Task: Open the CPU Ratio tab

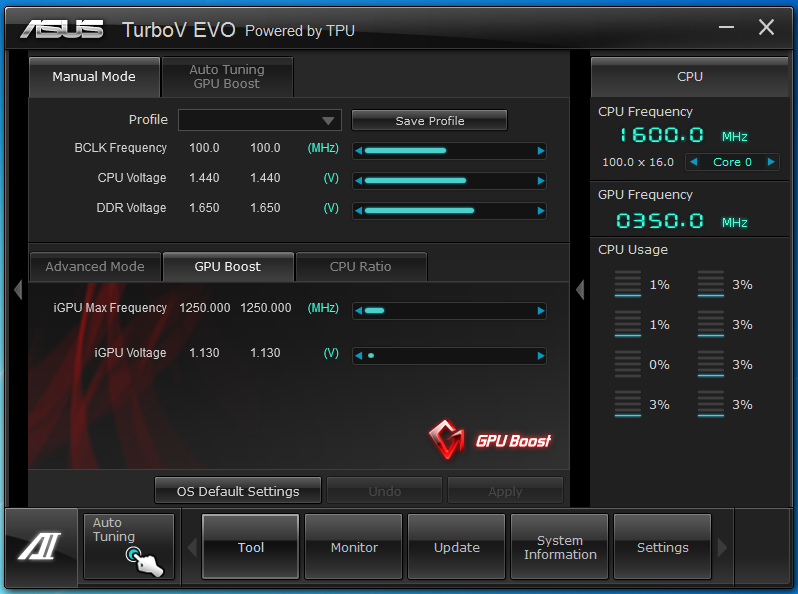Action: pyautogui.click(x=361, y=267)
